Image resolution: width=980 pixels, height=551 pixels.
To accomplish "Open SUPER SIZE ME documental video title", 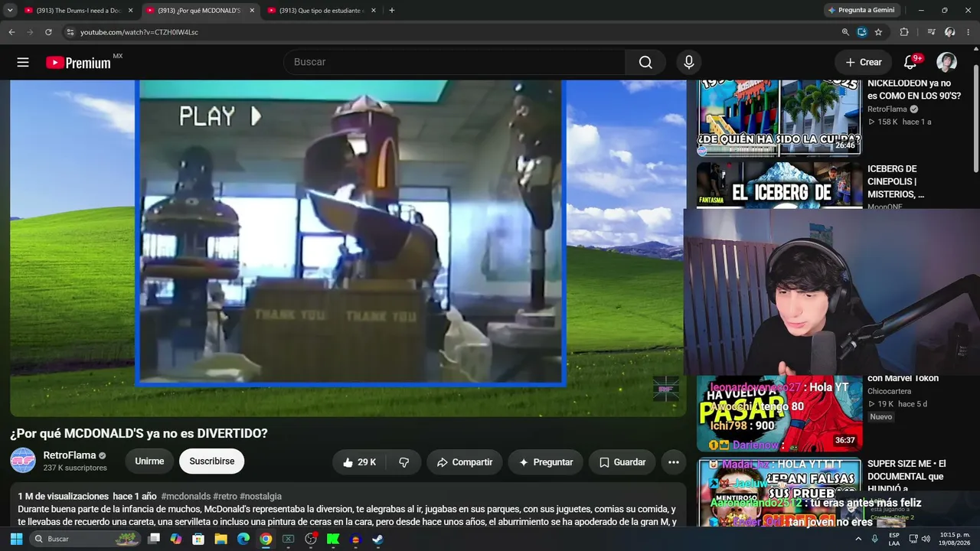I will [x=907, y=476].
